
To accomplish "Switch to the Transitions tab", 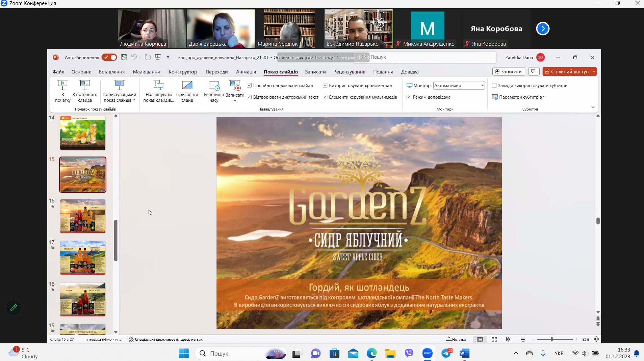I will click(216, 72).
